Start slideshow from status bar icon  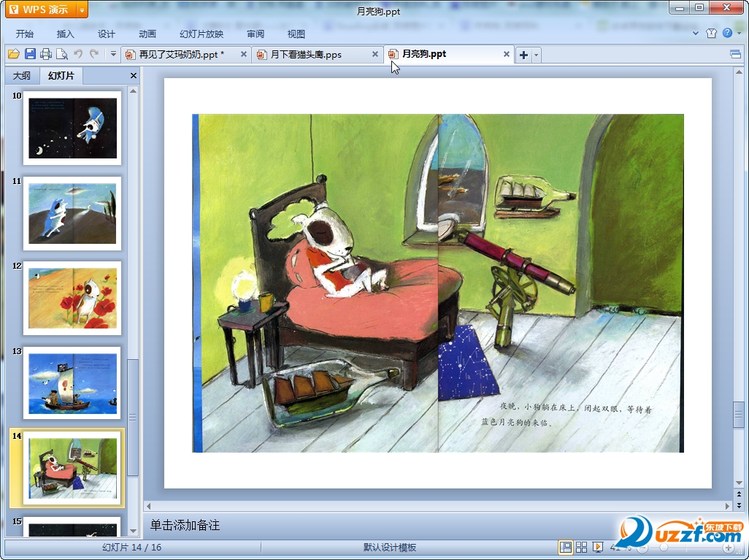point(598,547)
